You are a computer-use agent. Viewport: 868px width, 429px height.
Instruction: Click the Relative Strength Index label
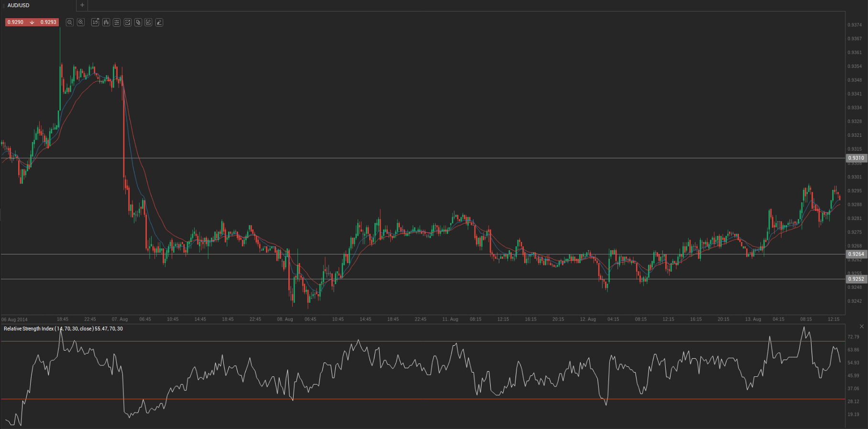tap(29, 329)
